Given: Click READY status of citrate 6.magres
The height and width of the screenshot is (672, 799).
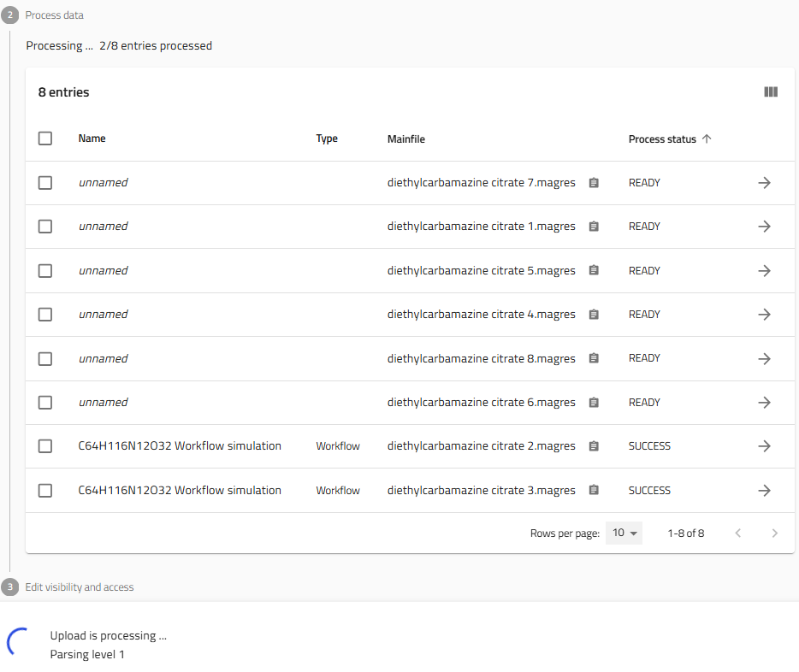Looking at the screenshot, I should click(644, 402).
